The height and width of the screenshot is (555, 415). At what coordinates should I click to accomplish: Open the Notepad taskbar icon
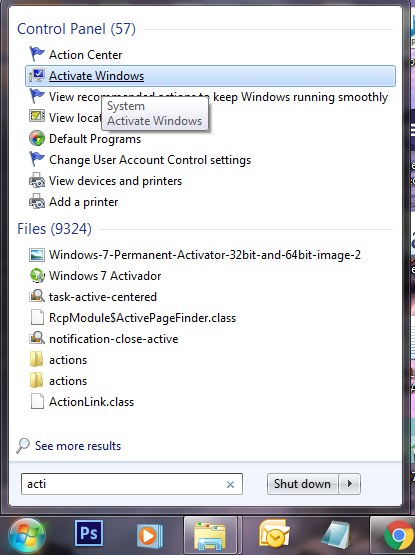click(x=335, y=535)
